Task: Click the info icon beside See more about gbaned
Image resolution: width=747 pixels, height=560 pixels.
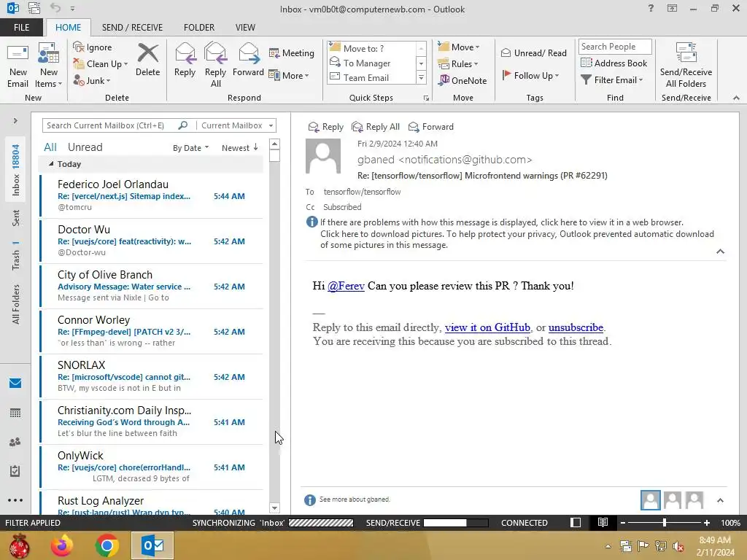Action: 309,499
